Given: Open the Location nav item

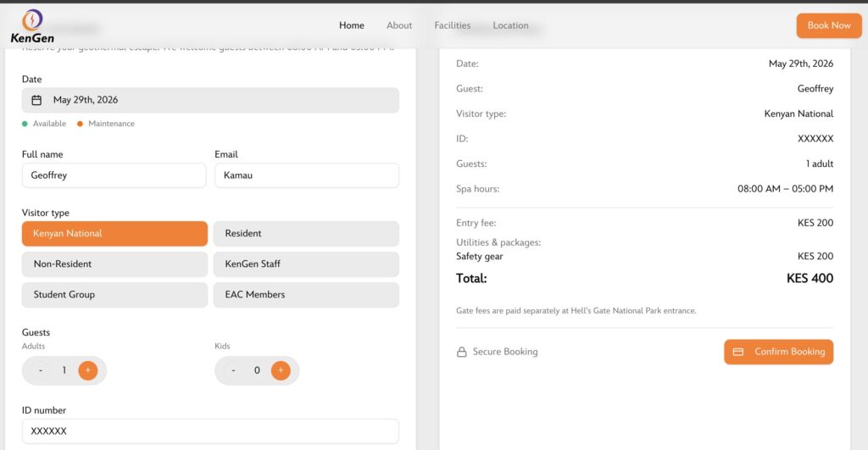Looking at the screenshot, I should coord(510,25).
